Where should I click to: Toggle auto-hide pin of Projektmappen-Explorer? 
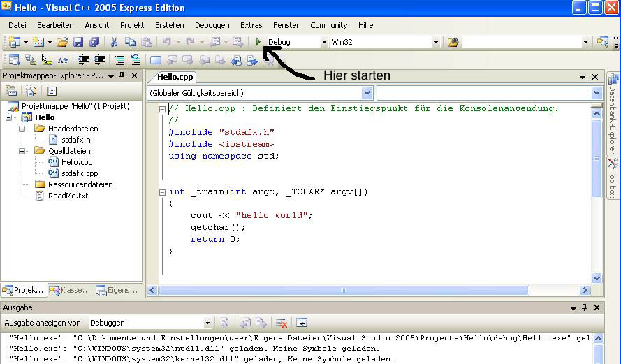[x=122, y=75]
